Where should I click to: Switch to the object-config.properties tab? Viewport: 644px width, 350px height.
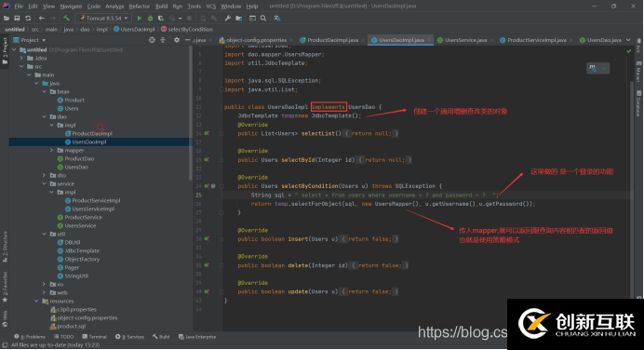click(x=256, y=40)
